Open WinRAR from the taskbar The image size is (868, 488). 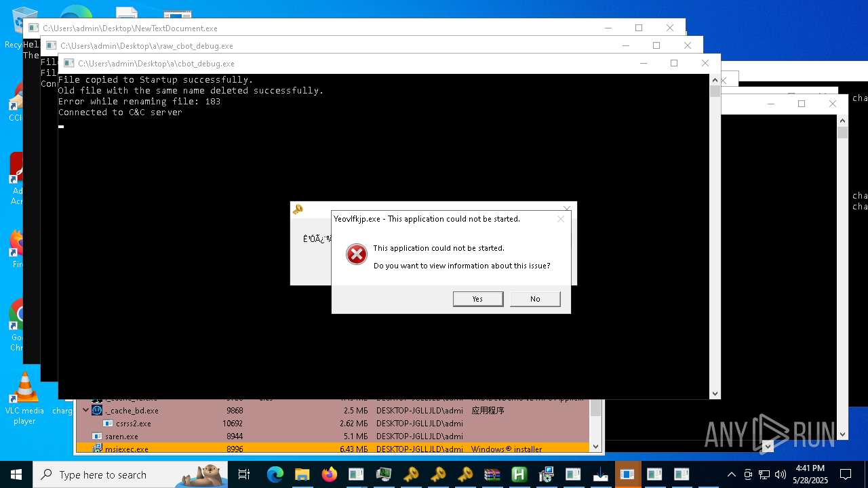pos(492,474)
